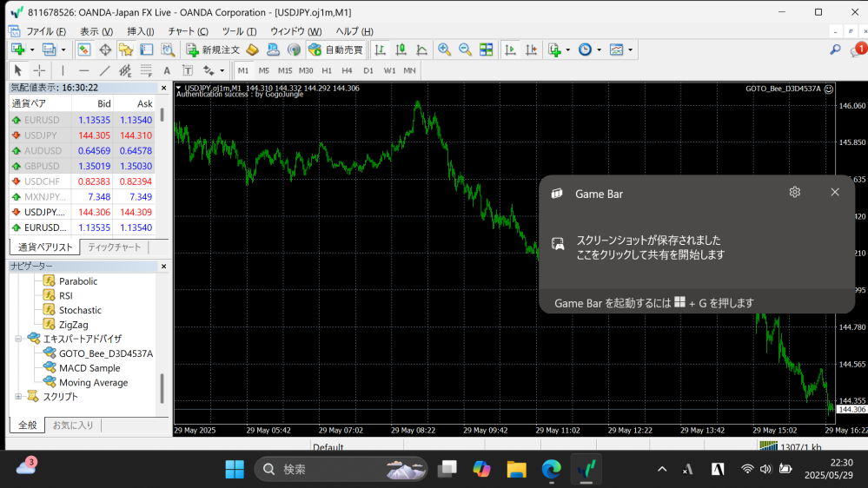Toggle chart shift

tap(531, 49)
